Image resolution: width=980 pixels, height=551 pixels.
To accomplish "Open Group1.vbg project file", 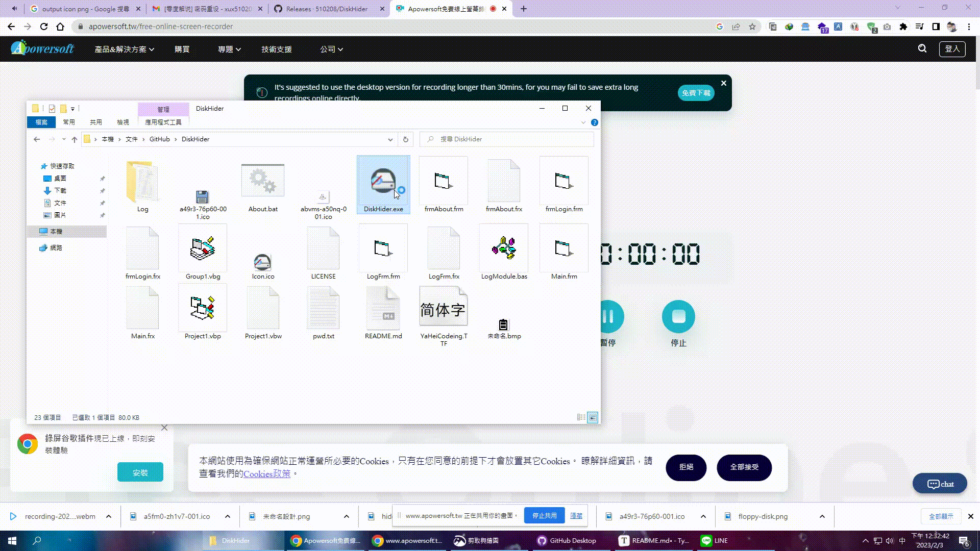I will [203, 253].
